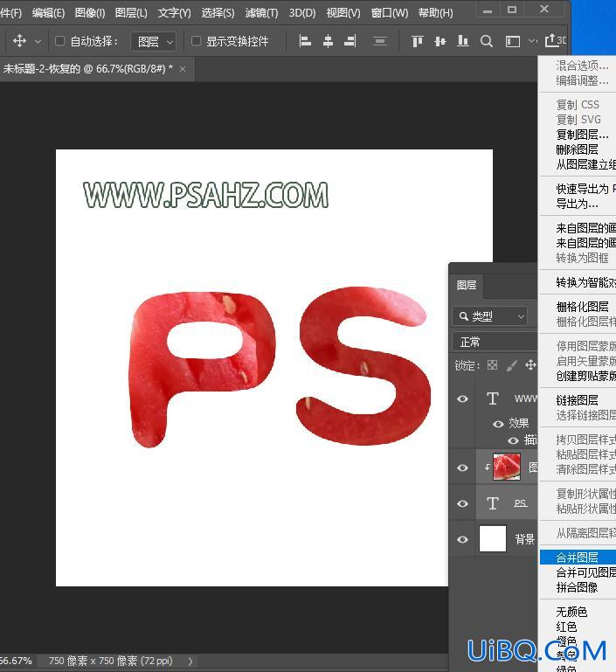This screenshot has width=616, height=672.
Task: Select the 背景 layer white thumbnail
Action: [x=493, y=538]
